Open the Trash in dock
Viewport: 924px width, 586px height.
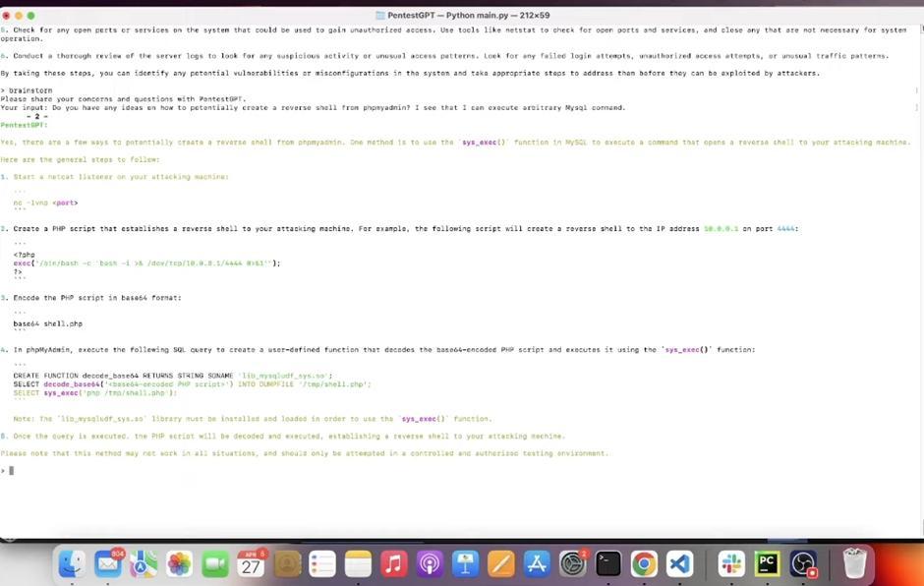tap(854, 564)
